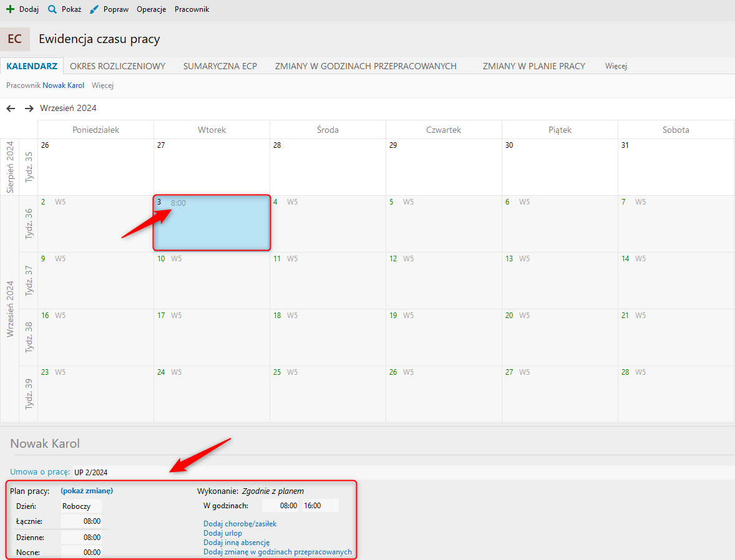Image resolution: width=735 pixels, height=560 pixels.
Task: Click the Popraw brush icon
Action: [x=94, y=9]
